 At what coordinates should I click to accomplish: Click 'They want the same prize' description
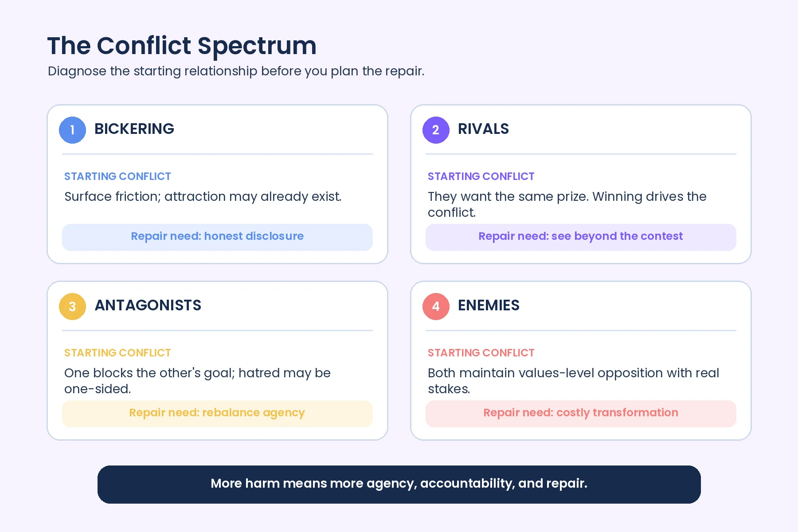pos(567,204)
